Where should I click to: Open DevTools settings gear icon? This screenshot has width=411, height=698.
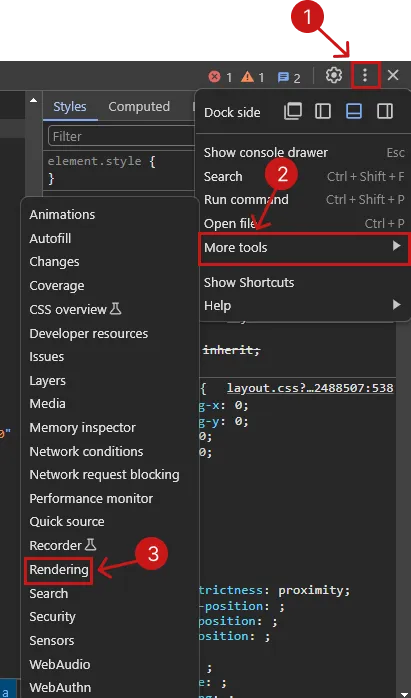tap(334, 75)
